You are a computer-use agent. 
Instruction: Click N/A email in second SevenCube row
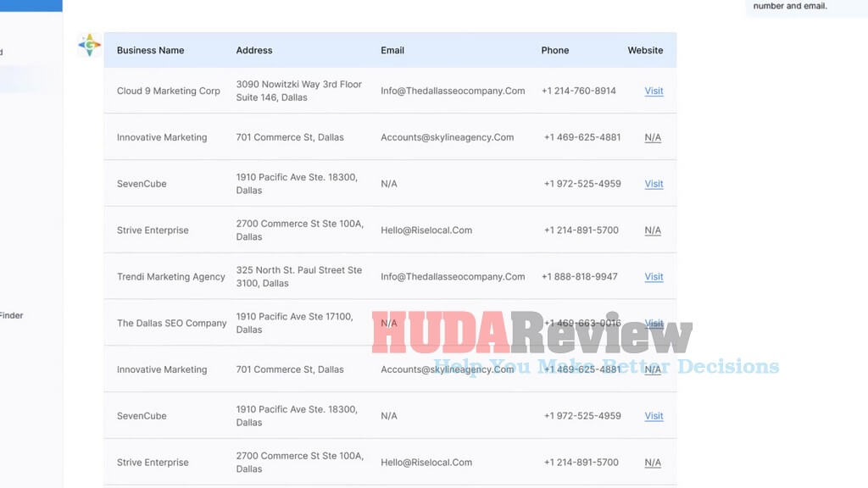(x=388, y=416)
